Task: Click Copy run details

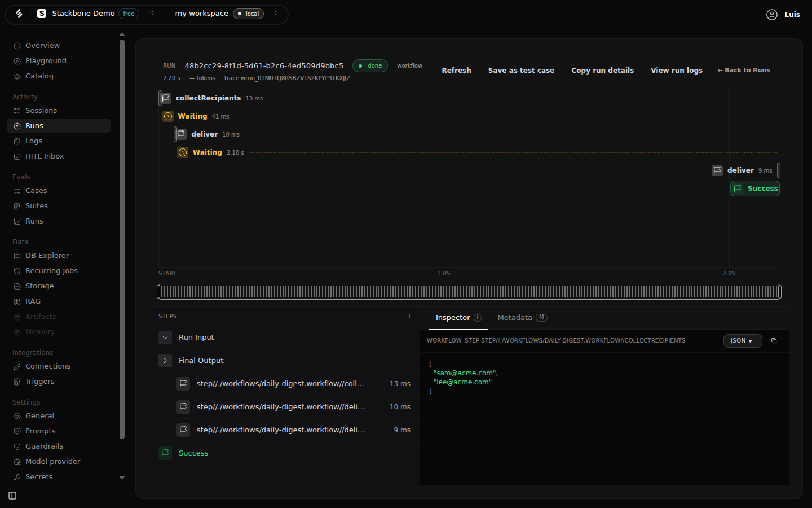Action: tap(602, 71)
